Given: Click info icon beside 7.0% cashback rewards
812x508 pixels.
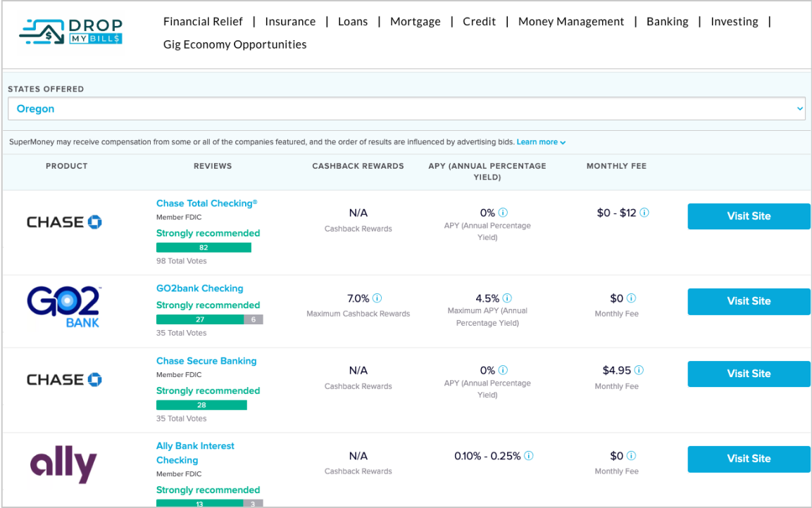Looking at the screenshot, I should pyautogui.click(x=377, y=298).
